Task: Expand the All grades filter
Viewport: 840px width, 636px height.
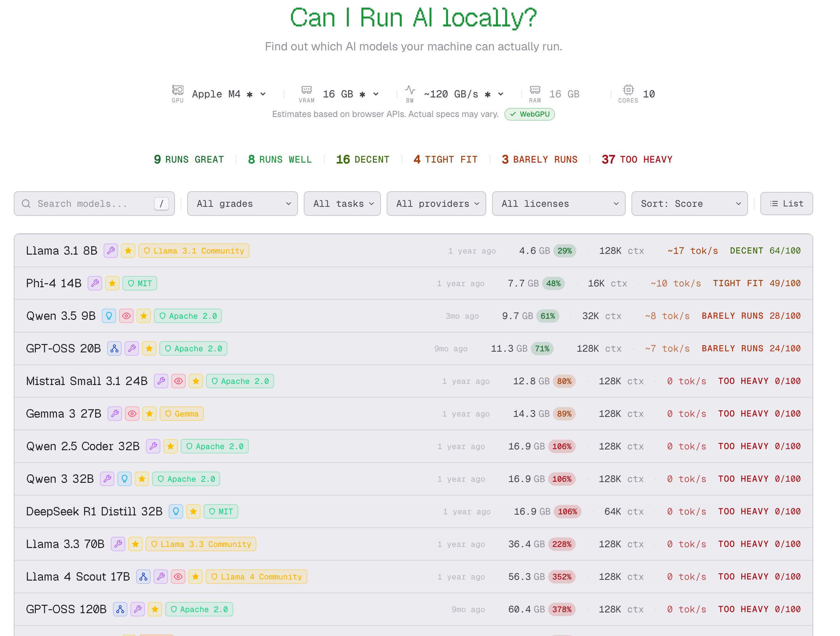Action: (242, 204)
